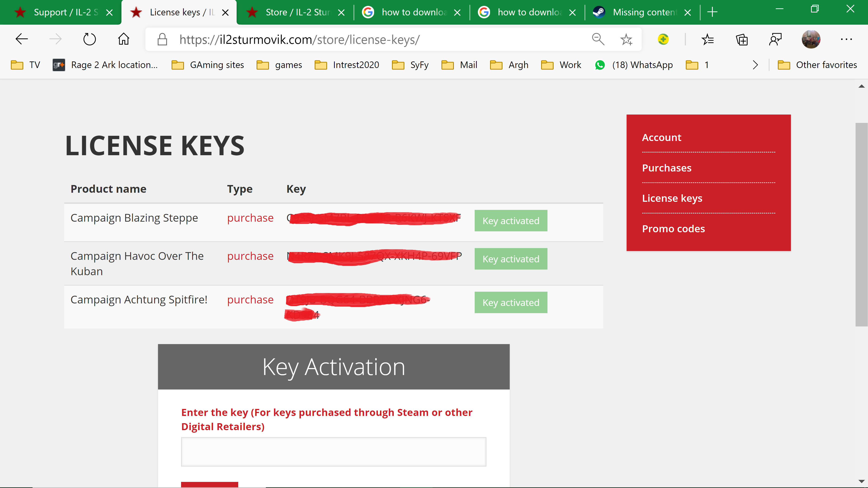Screen dimensions: 868x488
Task: Open the Collections icon in toolbar
Action: click(x=742, y=39)
